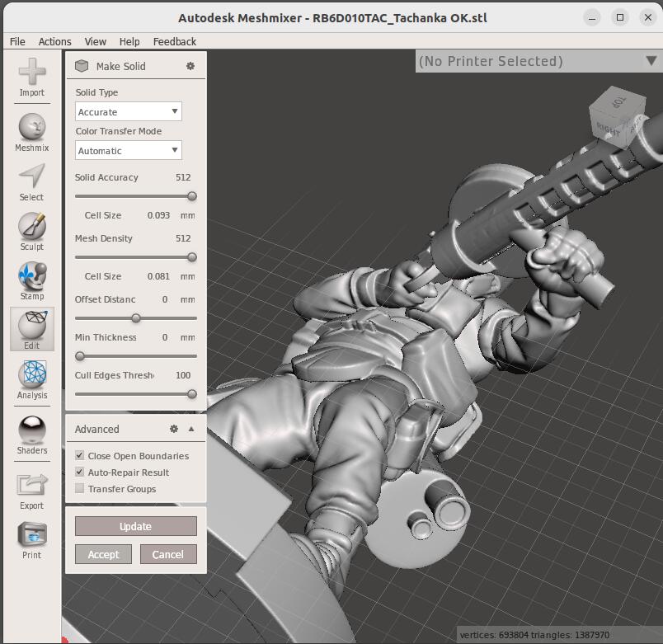Click the Make Solid cube icon
The width and height of the screenshot is (663, 644).
click(82, 66)
